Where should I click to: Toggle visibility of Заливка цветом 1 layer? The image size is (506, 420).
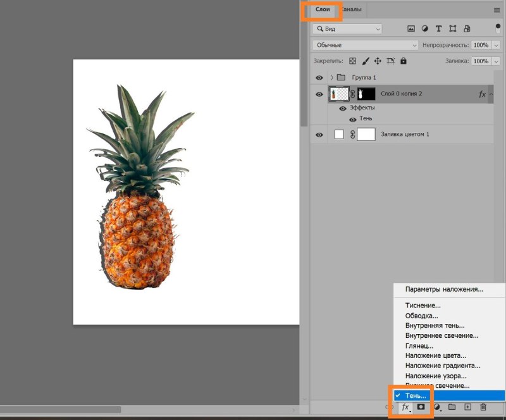[x=319, y=135]
